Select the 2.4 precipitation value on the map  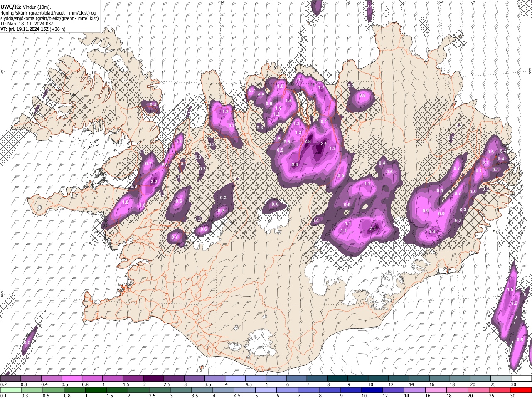pos(295,165)
